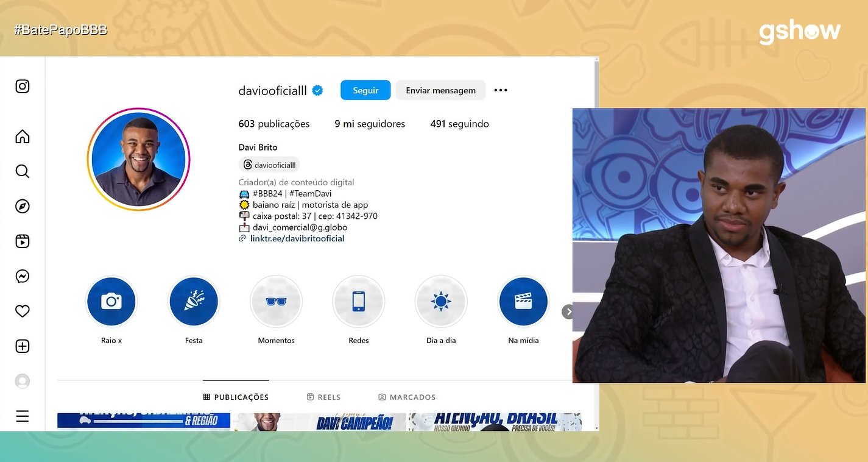Viewport: 868px width, 462px height.
Task: Open profile picture story ring
Action: (139, 160)
